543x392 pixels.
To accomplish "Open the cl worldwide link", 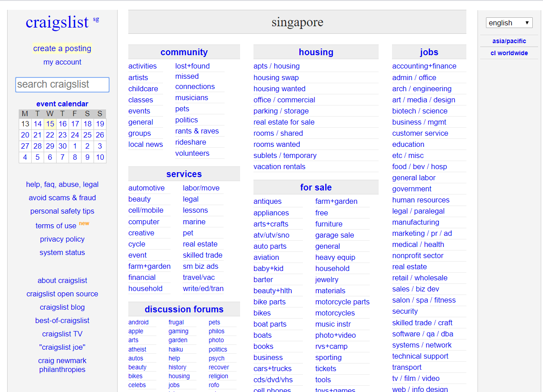I will pos(509,53).
